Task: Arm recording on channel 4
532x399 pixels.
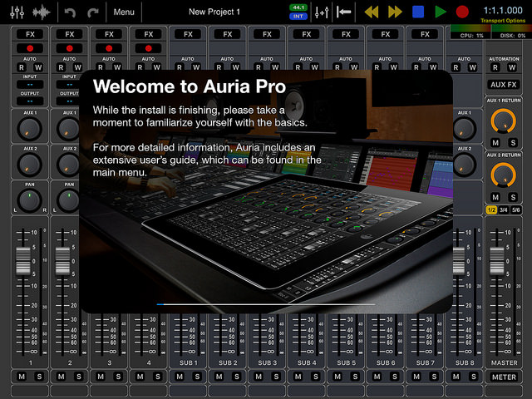Action: tap(148, 48)
